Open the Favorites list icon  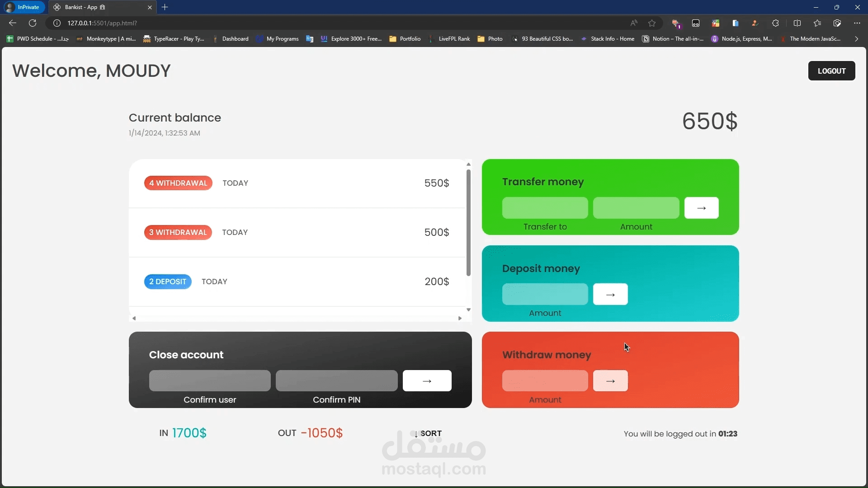(817, 23)
